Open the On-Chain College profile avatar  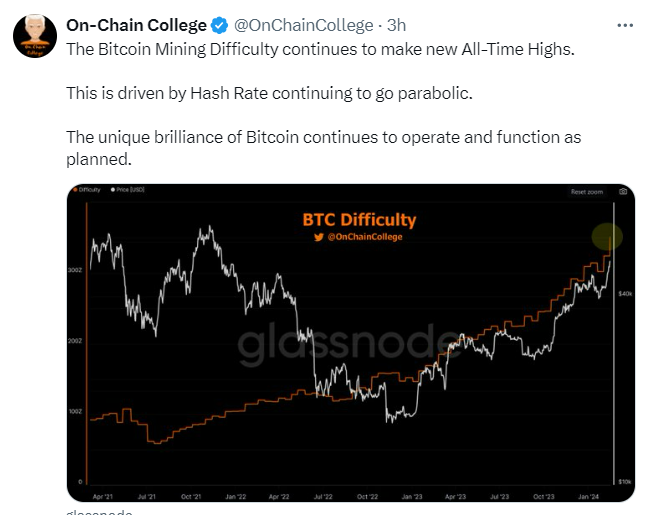tap(35, 36)
